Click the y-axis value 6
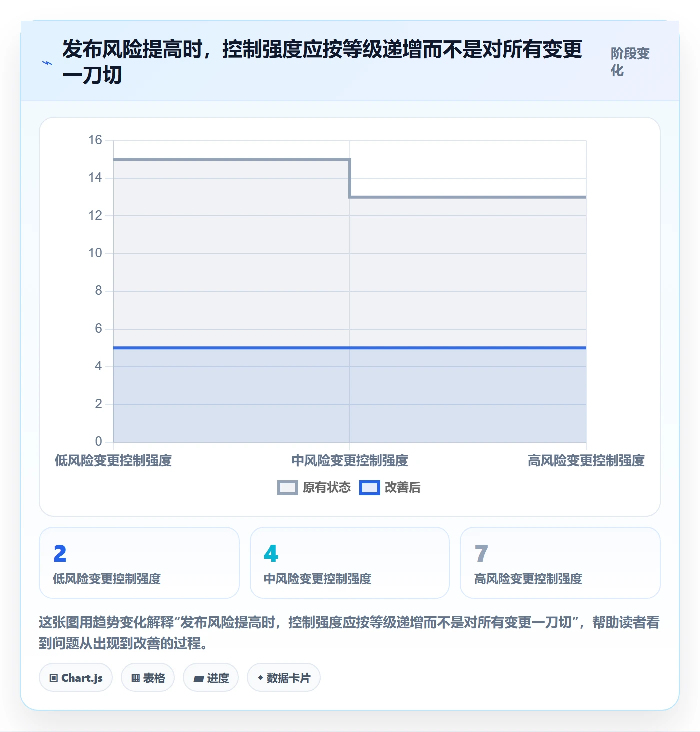Screen dimensions: 700x732 pos(99,329)
